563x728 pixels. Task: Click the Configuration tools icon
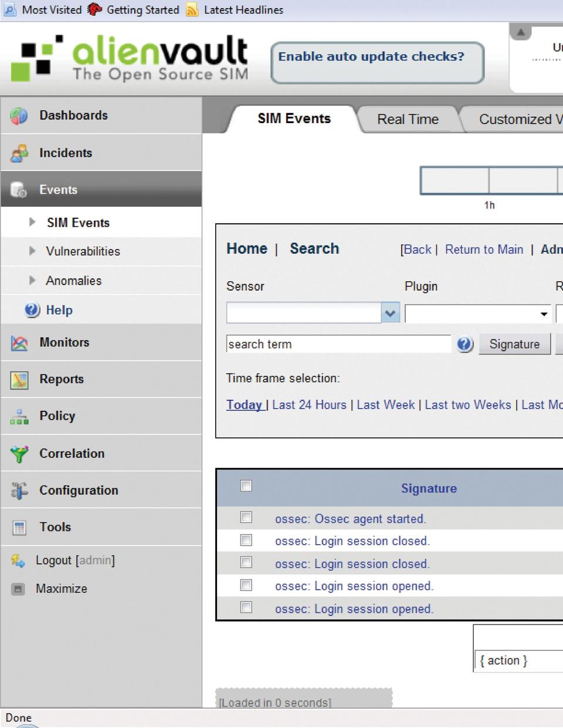point(19,491)
